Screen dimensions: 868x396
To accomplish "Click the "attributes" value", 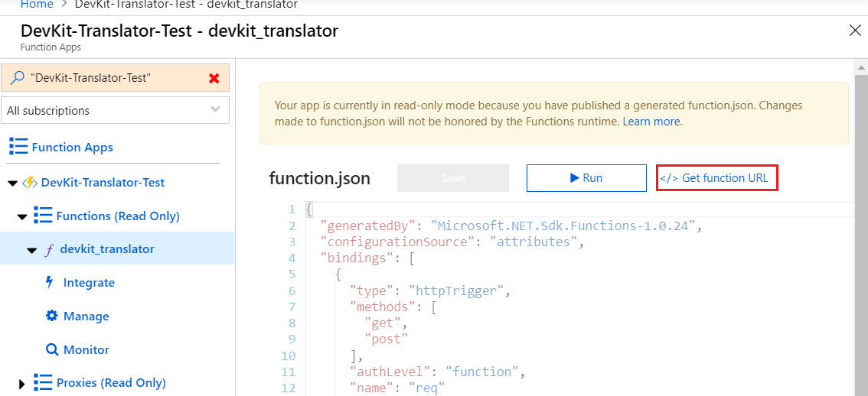I will [534, 242].
